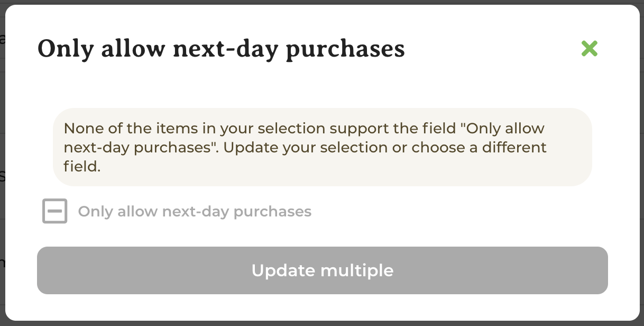This screenshot has width=644, height=326.
Task: Toggle the indeterminate next-day purchases checkbox
Action: [x=55, y=211]
